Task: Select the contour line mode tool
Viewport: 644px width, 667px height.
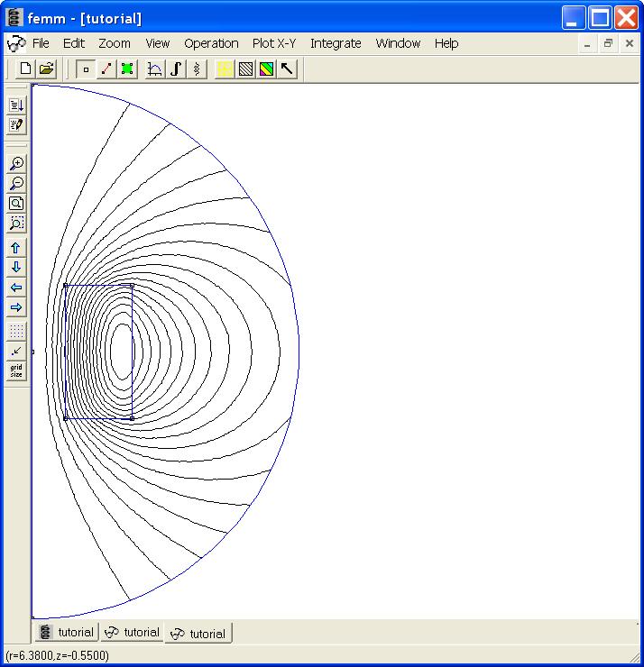Action: click(x=106, y=69)
